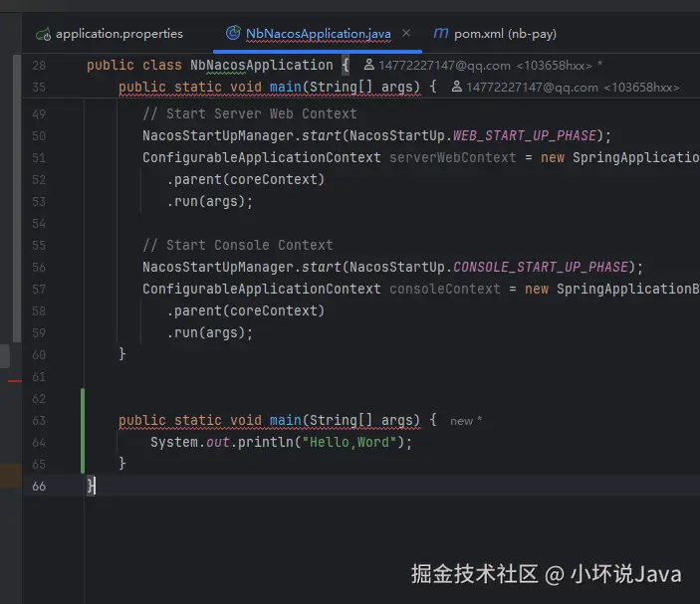The width and height of the screenshot is (700, 604).
Task: Click the Java class icon on NbNacosApplication tab
Action: tap(233, 33)
